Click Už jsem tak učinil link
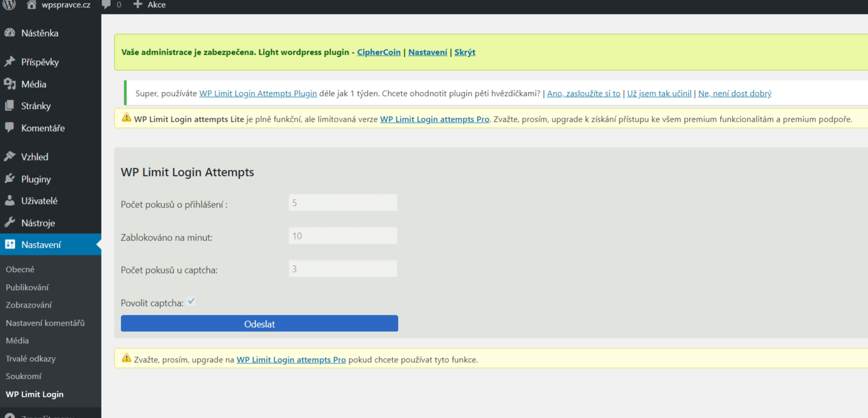Image resolution: width=868 pixels, height=418 pixels. click(x=659, y=93)
